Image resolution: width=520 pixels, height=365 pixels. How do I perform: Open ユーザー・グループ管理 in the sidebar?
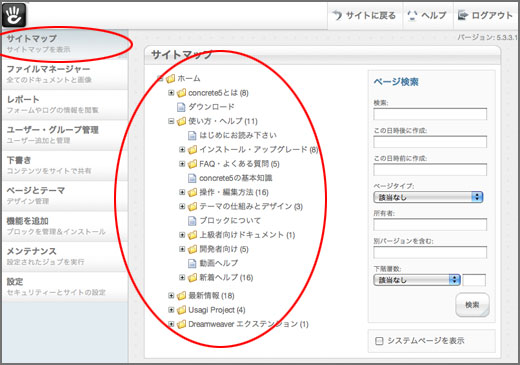coord(65,135)
